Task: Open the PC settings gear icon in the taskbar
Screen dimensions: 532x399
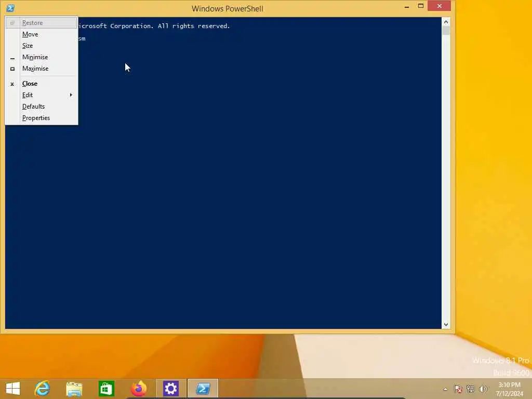Action: [x=170, y=389]
